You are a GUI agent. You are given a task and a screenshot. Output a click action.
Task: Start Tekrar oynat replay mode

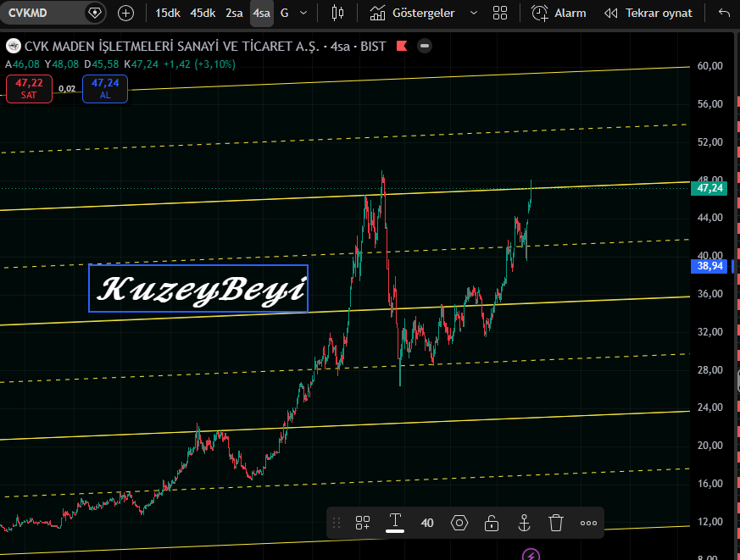648,13
